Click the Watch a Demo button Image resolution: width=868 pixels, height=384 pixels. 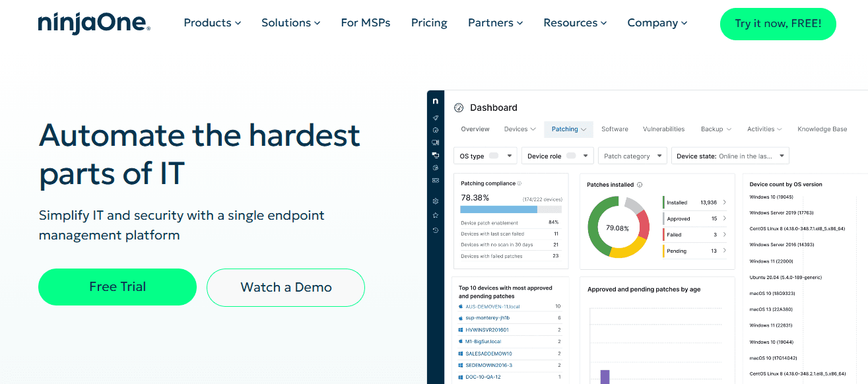286,287
